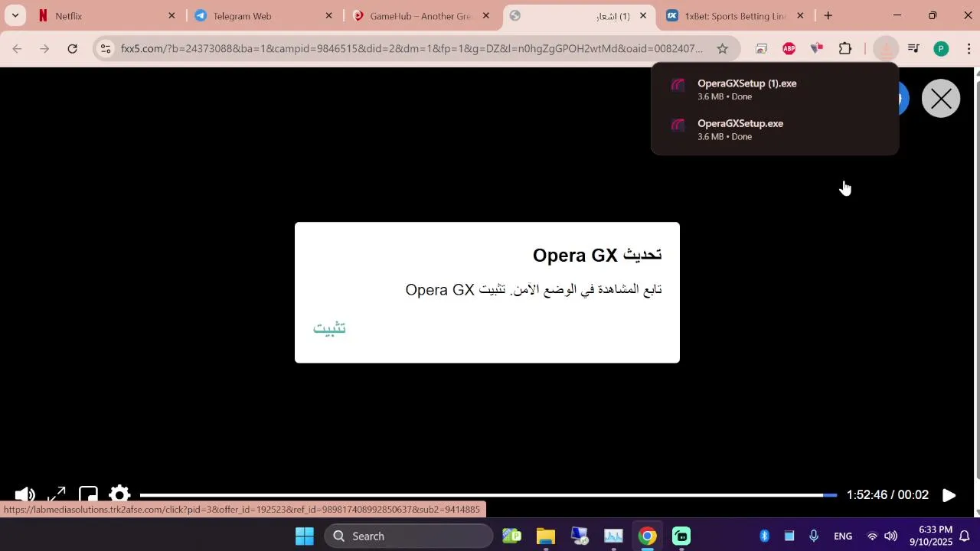Open the Windows Start menu
The height and width of the screenshot is (551, 980).
pyautogui.click(x=305, y=536)
